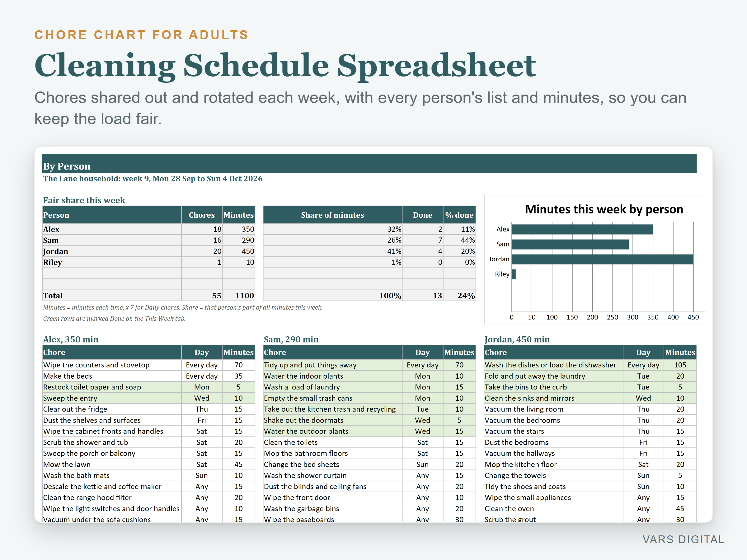This screenshot has height=560, width=747.
Task: Select the 105 minutes value in Jordan's list
Action: [x=680, y=365]
